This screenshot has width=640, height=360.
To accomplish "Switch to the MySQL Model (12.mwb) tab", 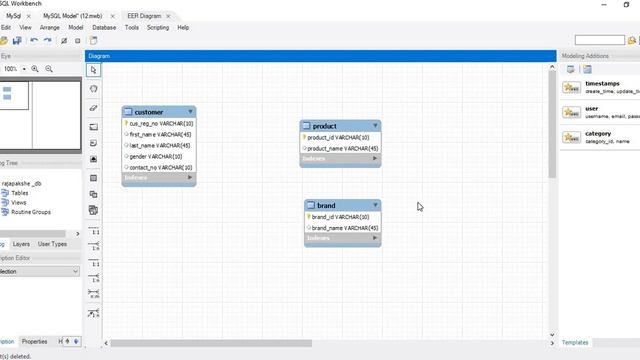I will (x=73, y=16).
